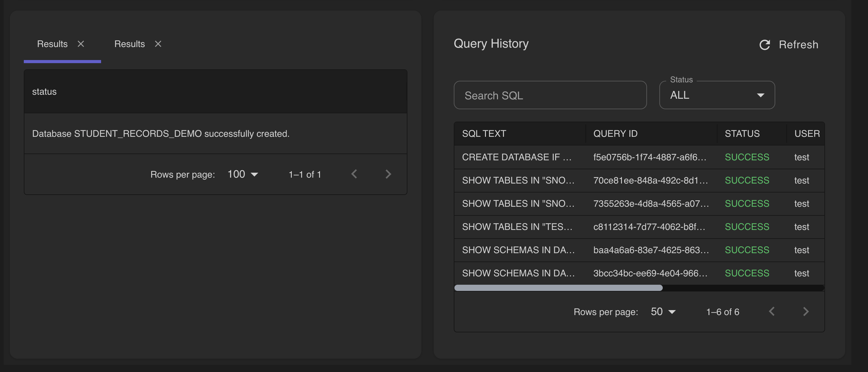This screenshot has width=868, height=372.
Task: Go to next page in Query History
Action: (x=806, y=312)
